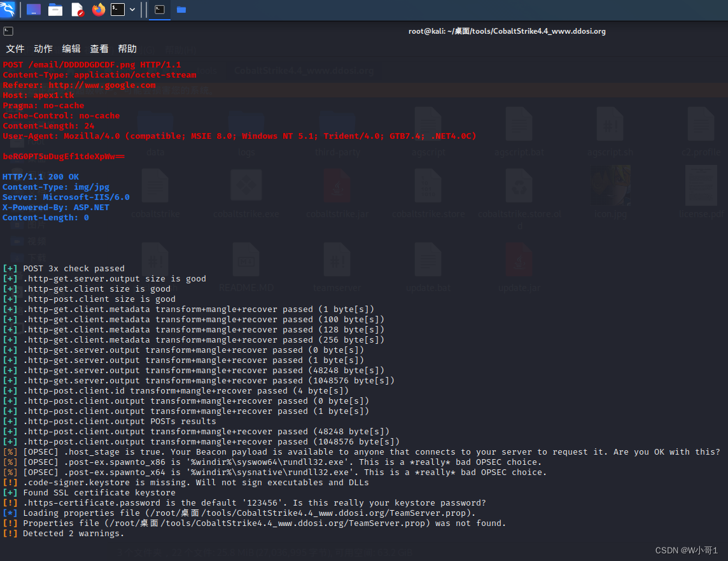Open the 动作 menu
This screenshot has width=728, height=561.
click(x=43, y=49)
